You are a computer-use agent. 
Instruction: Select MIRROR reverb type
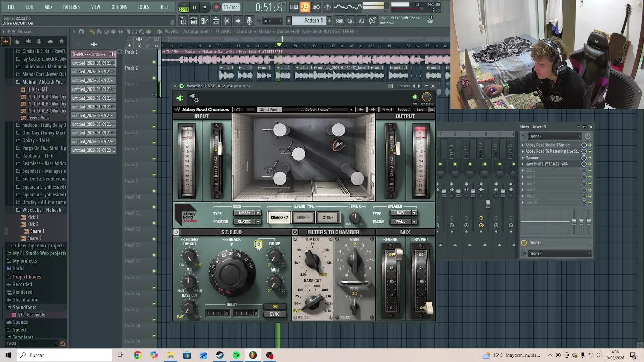303,218
